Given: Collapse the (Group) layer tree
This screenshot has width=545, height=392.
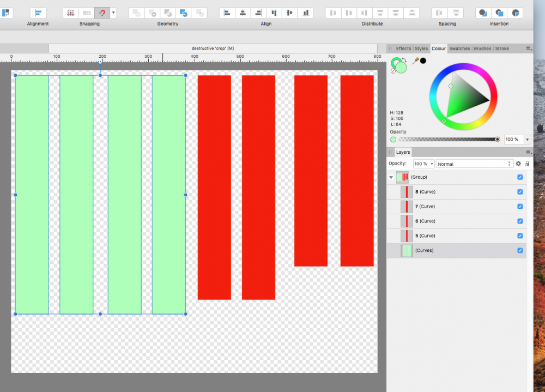Looking at the screenshot, I should click(x=391, y=178).
